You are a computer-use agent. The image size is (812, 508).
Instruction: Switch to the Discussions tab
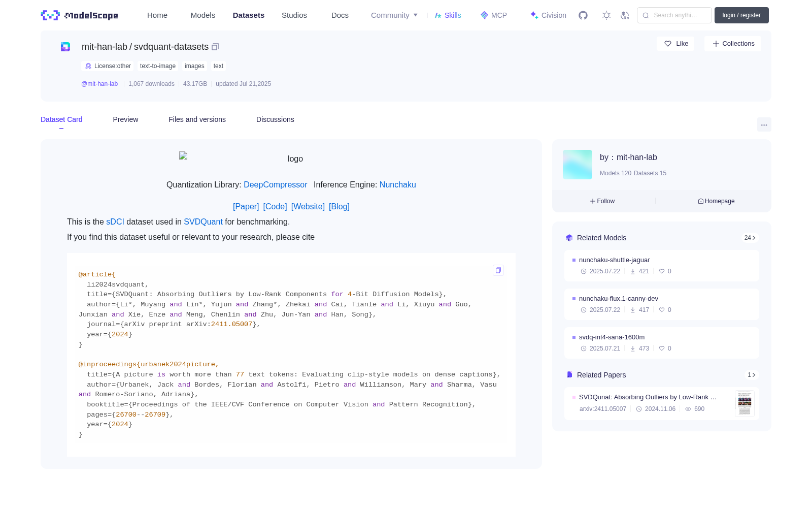(275, 119)
